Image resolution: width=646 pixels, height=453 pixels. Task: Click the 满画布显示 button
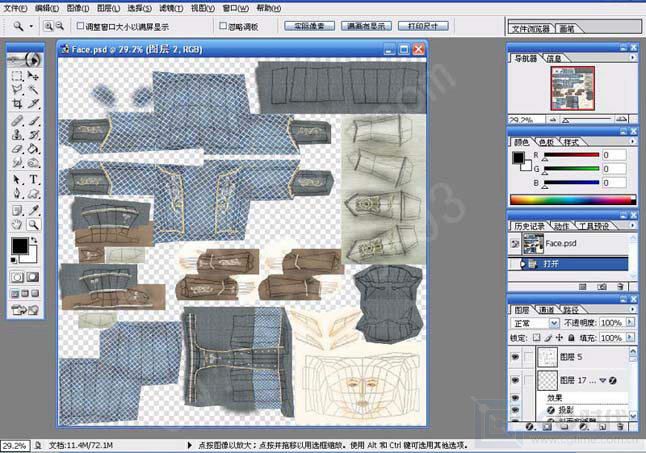click(x=366, y=26)
